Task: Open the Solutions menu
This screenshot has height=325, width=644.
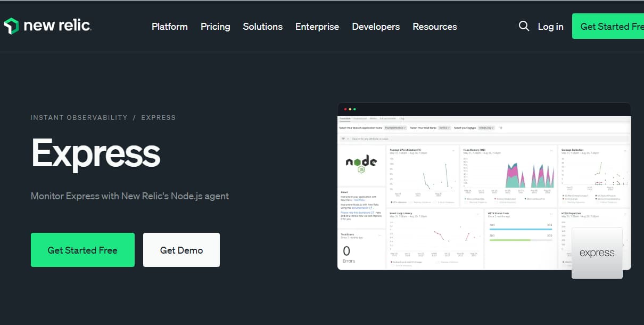Action: point(262,27)
